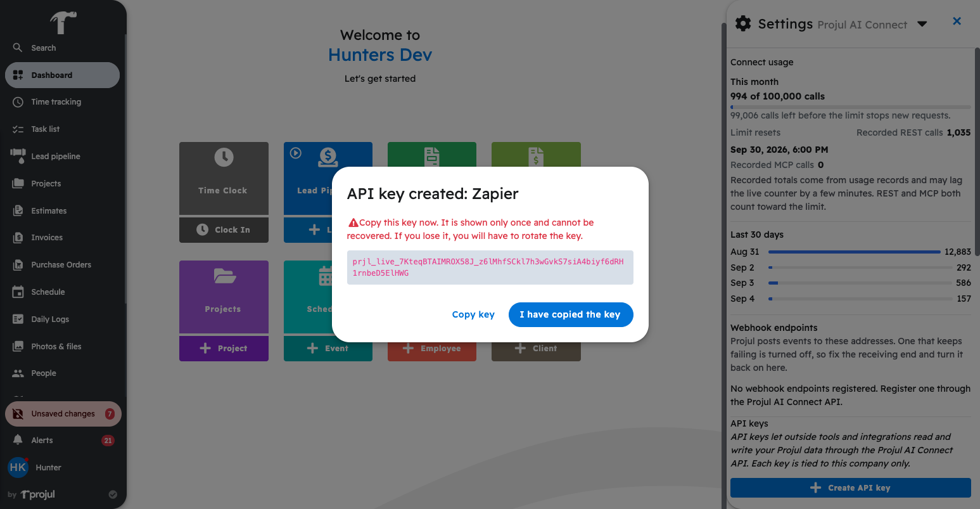Click the 'Webhook endpoints' heading
Image resolution: width=980 pixels, height=509 pixels.
[774, 328]
